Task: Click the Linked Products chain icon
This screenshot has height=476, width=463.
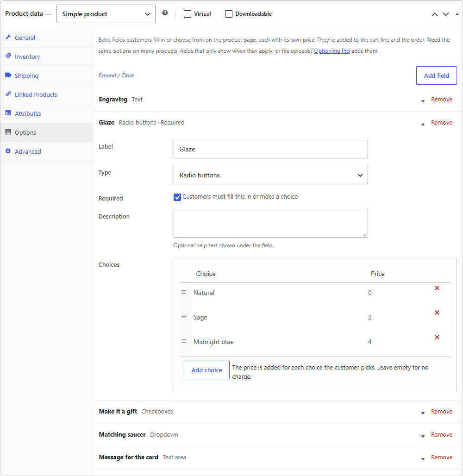Action: tap(8, 94)
